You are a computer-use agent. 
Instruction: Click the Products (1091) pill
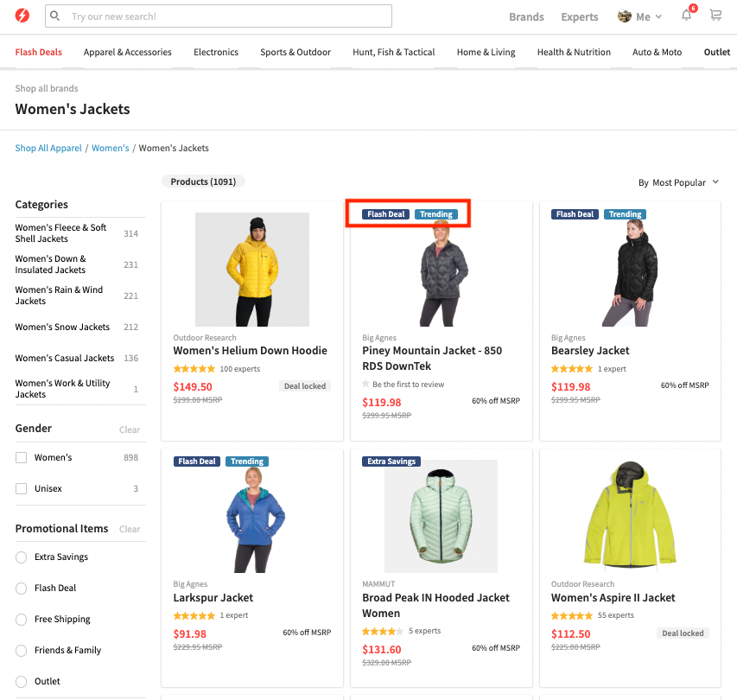[203, 181]
